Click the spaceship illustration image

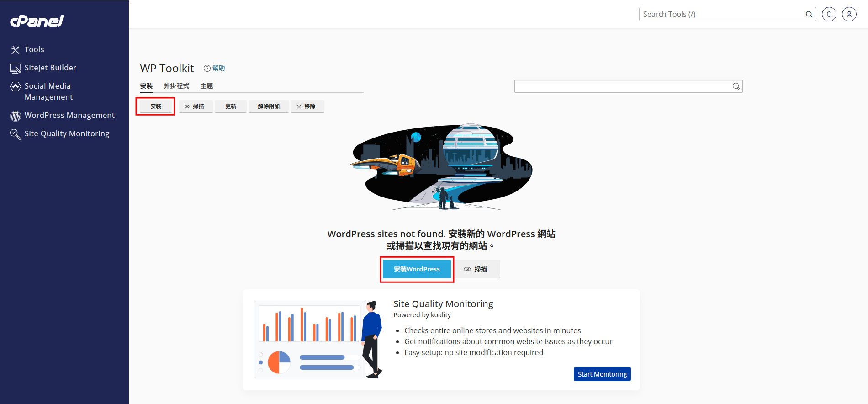tap(441, 166)
